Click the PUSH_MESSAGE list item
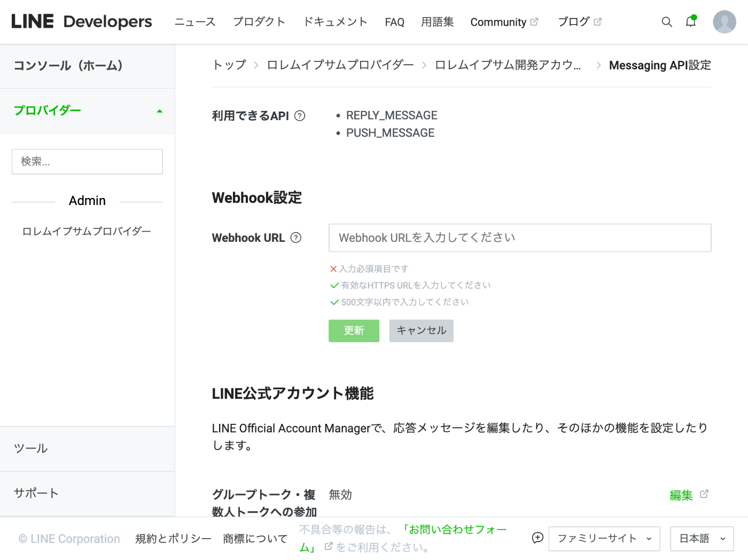 391,133
